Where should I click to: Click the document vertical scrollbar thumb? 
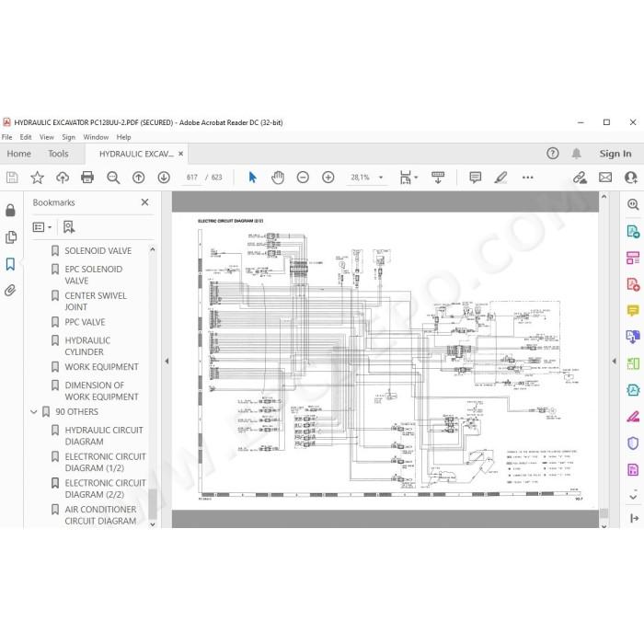tap(604, 513)
